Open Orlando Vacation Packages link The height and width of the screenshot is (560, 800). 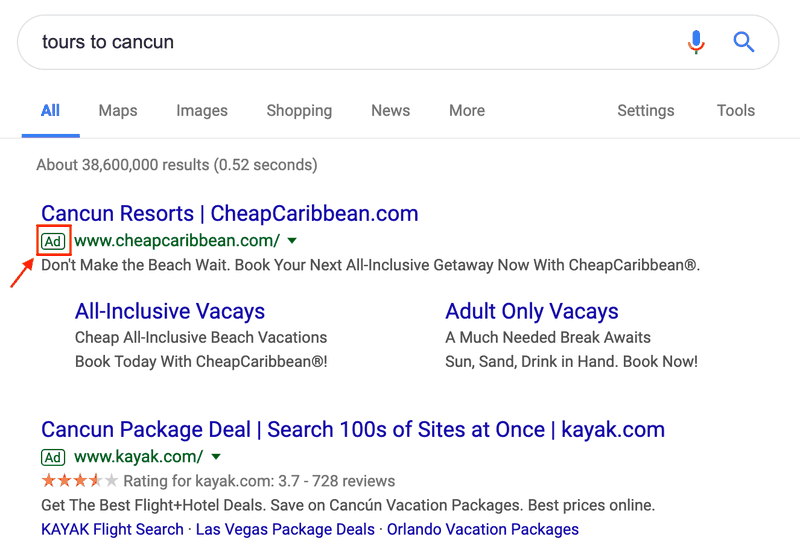483,529
